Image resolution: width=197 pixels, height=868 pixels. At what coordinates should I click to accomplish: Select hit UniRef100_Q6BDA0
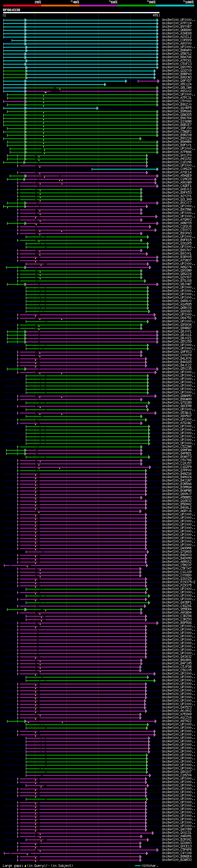pos(177,30)
